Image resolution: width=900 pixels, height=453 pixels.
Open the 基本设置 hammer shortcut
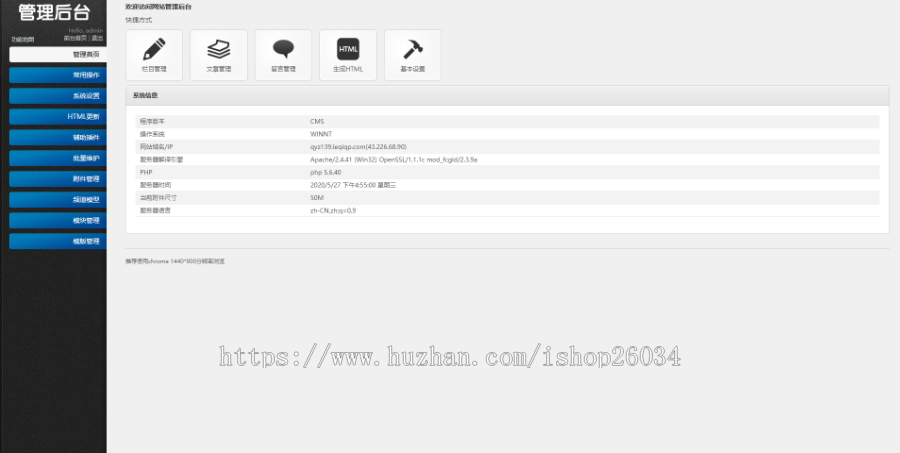pyautogui.click(x=413, y=55)
